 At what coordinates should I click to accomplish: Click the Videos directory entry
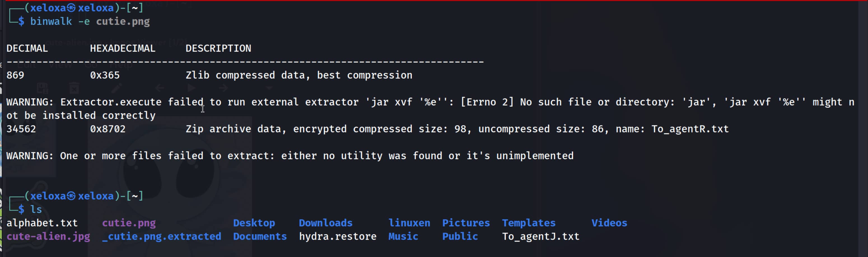[609, 223]
